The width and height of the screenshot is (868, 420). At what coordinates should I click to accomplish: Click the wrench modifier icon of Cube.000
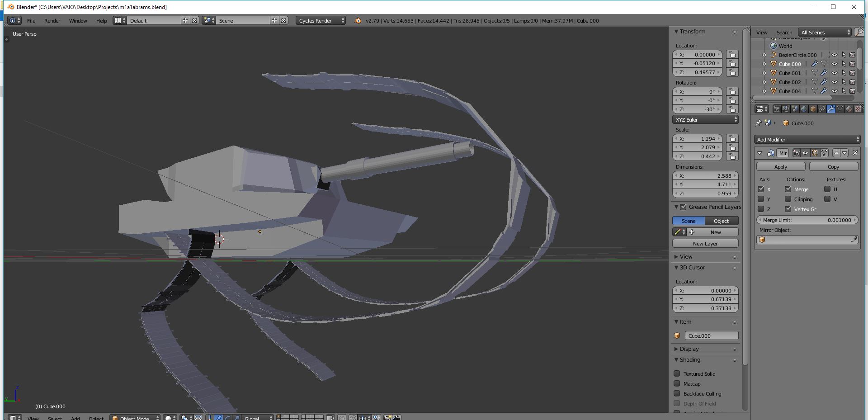[x=815, y=64]
